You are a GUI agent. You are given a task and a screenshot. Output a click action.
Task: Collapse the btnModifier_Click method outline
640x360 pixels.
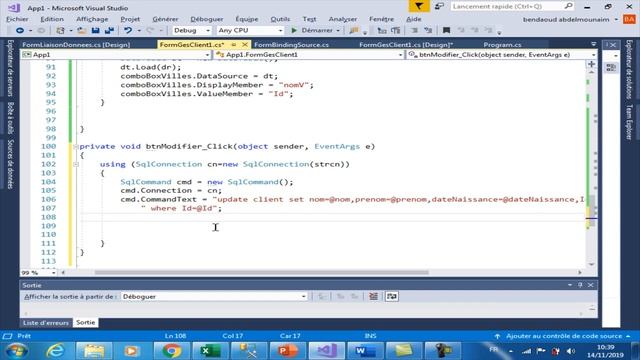(76, 147)
